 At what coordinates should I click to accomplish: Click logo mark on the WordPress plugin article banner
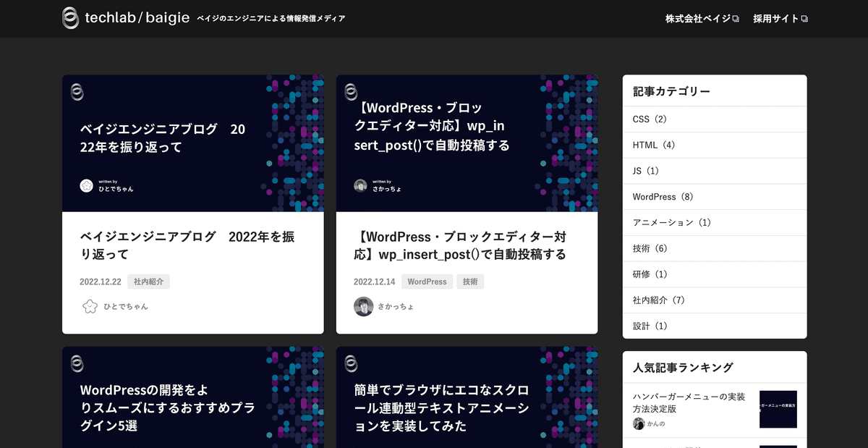[x=77, y=363]
